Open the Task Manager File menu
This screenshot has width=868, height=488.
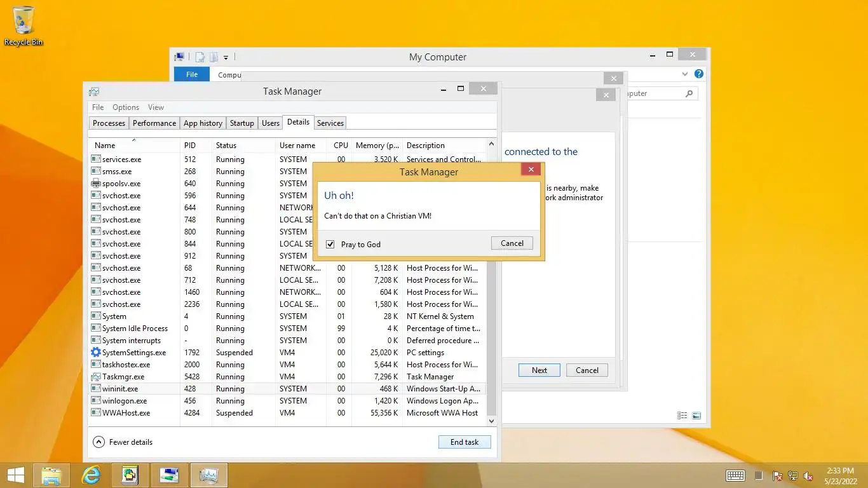(98, 107)
